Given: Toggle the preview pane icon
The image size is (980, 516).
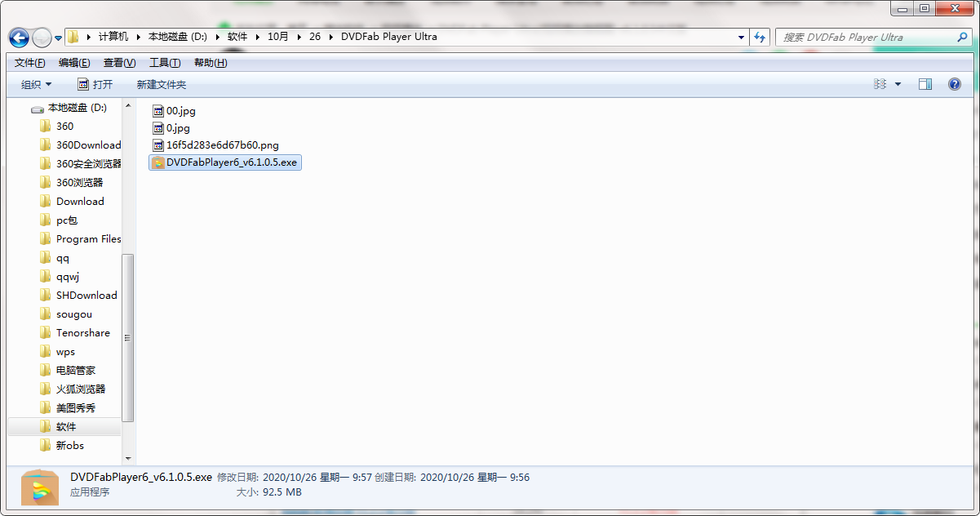Looking at the screenshot, I should [x=925, y=83].
